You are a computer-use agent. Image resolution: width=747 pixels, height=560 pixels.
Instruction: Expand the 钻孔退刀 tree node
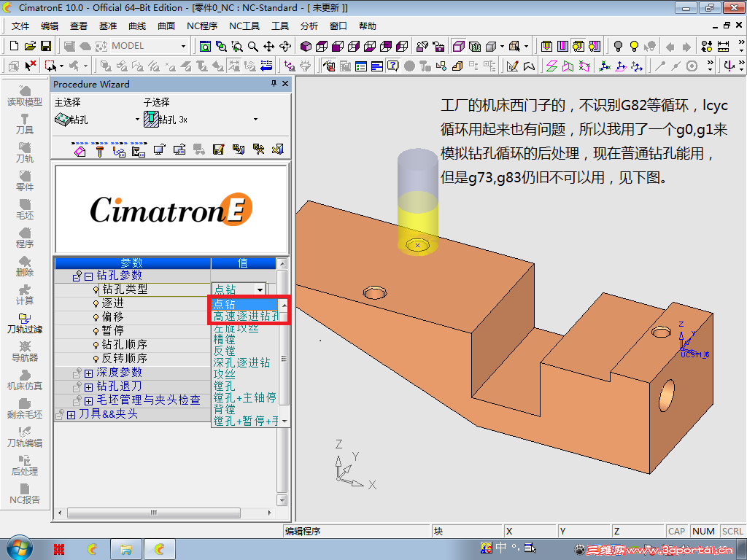(88, 387)
